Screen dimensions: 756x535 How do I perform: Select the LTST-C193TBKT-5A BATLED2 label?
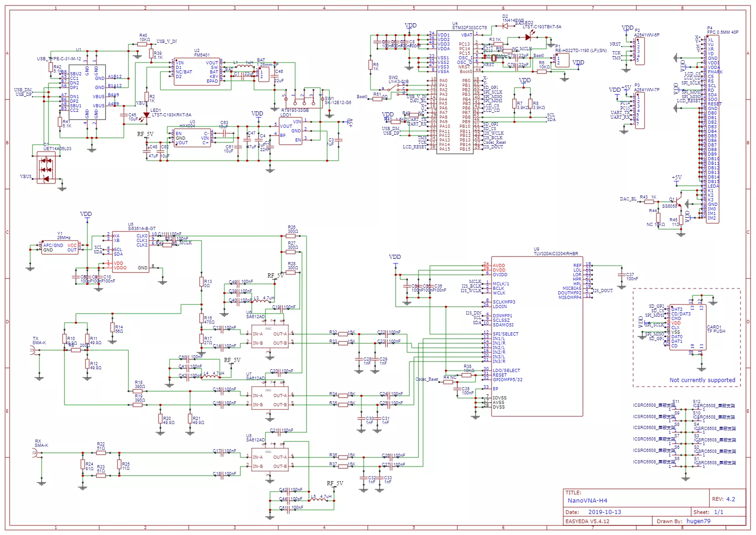point(542,27)
